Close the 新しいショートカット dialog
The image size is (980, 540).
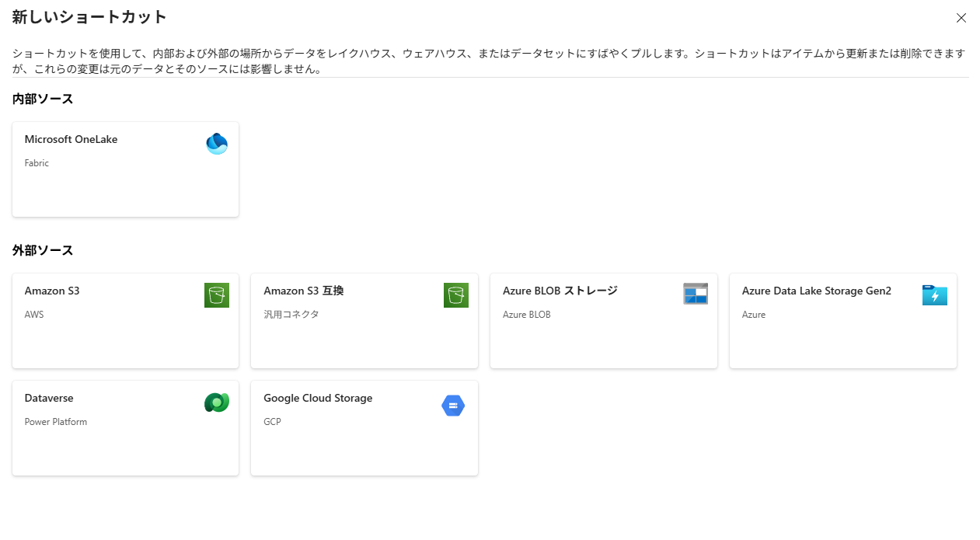tap(961, 18)
